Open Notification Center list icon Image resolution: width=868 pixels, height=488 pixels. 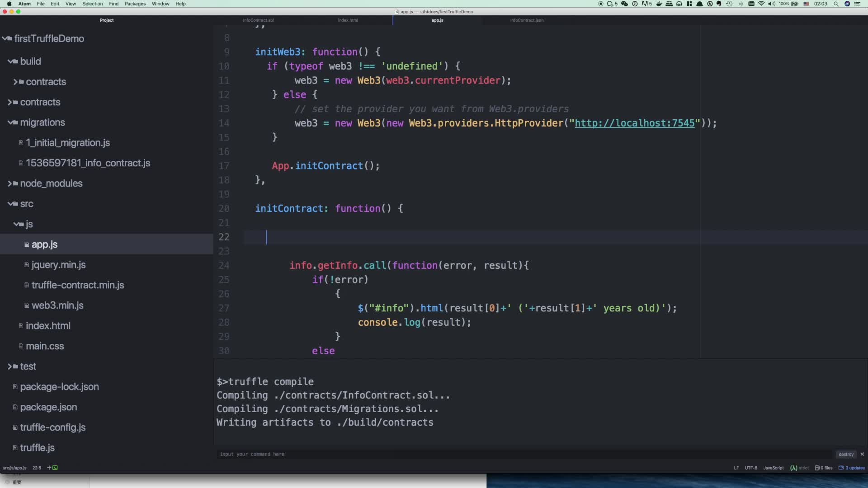point(857,4)
